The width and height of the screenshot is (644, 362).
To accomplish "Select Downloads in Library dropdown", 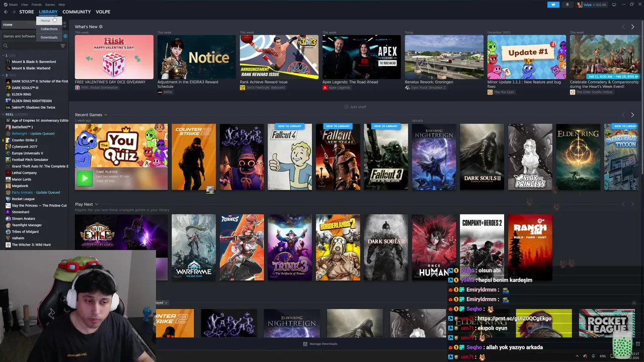I will 49,37.
